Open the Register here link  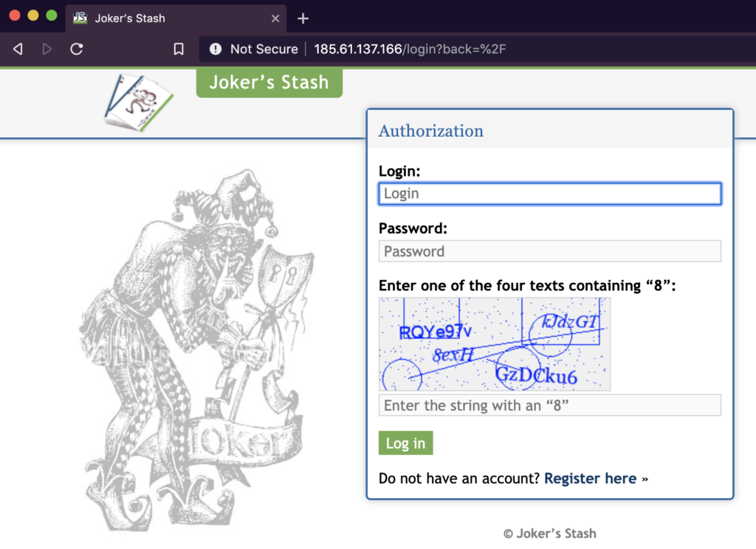click(590, 479)
